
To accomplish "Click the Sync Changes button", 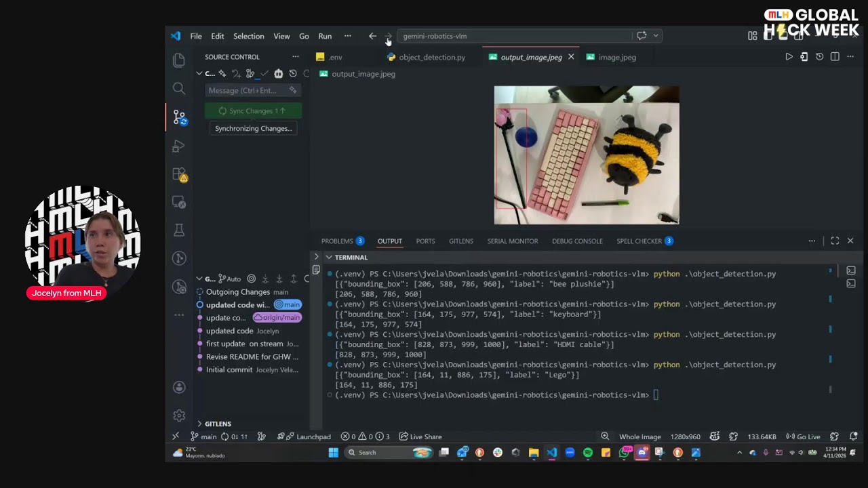I will point(253,110).
